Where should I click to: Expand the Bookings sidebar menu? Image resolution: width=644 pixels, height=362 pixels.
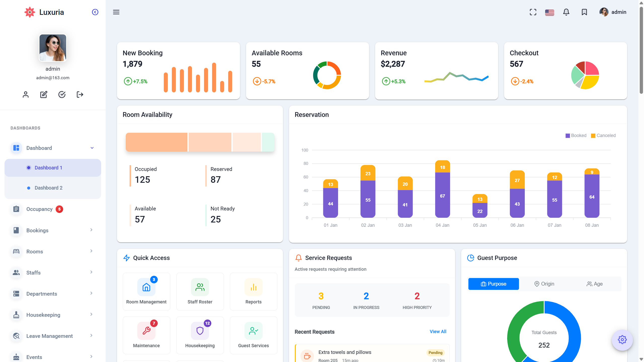click(53, 230)
